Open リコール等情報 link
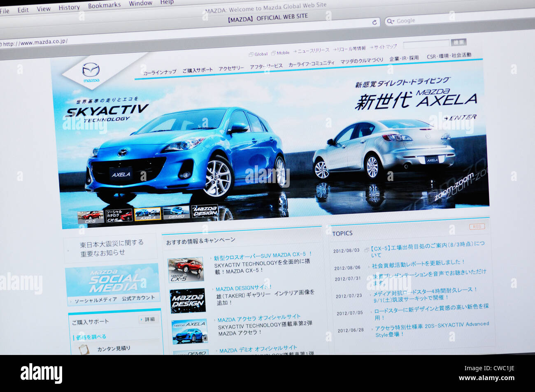This screenshot has width=535, height=392. click(349, 49)
